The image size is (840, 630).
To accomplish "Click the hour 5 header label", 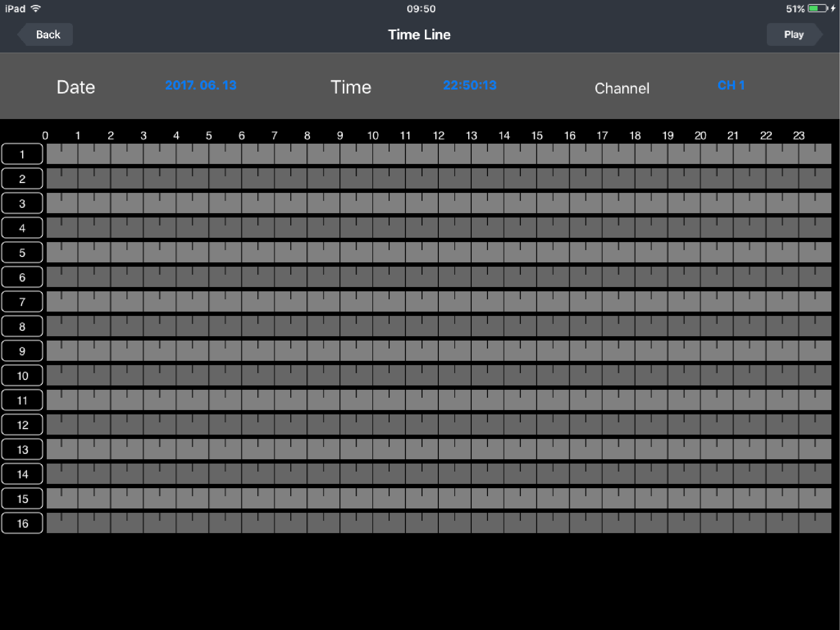I will [209, 136].
